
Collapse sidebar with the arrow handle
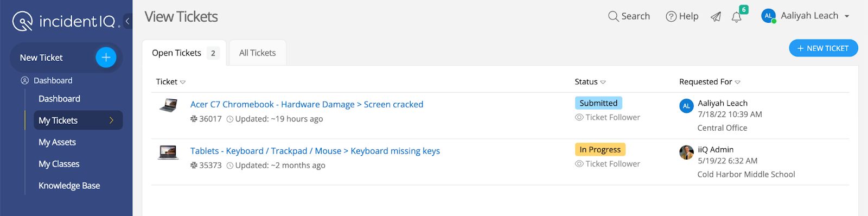point(127,21)
